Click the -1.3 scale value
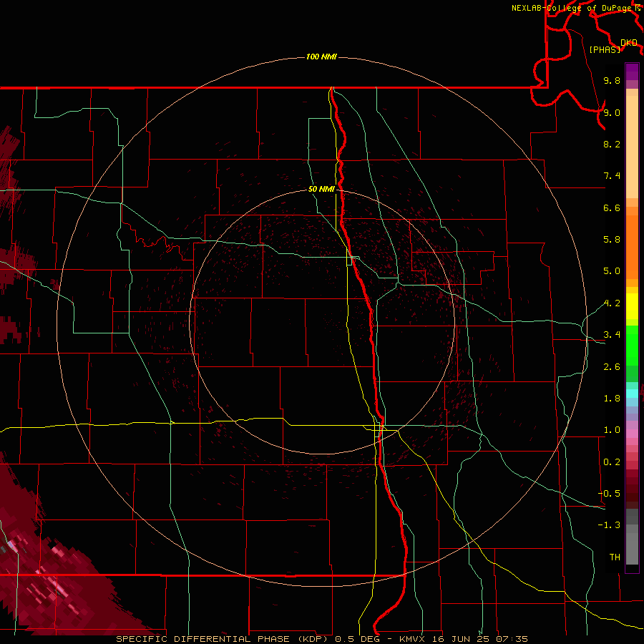The image size is (644, 644). tap(609, 525)
